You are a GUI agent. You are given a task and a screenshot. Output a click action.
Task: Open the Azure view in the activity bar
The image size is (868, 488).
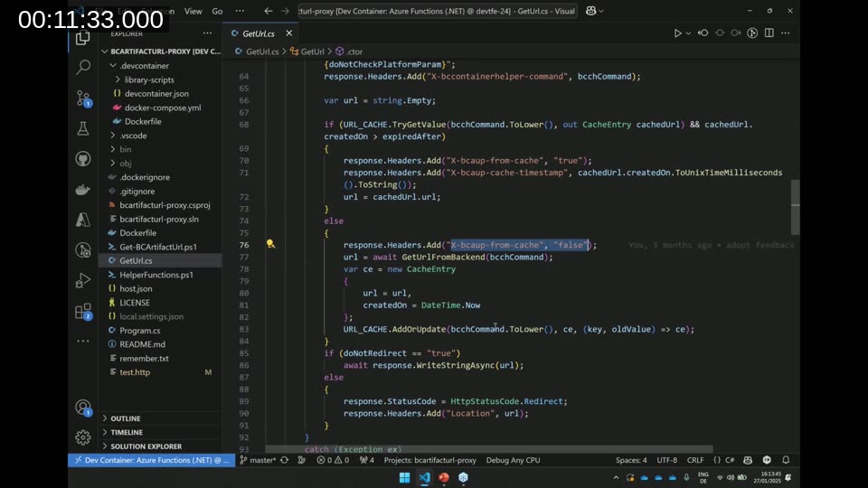pos(83,220)
